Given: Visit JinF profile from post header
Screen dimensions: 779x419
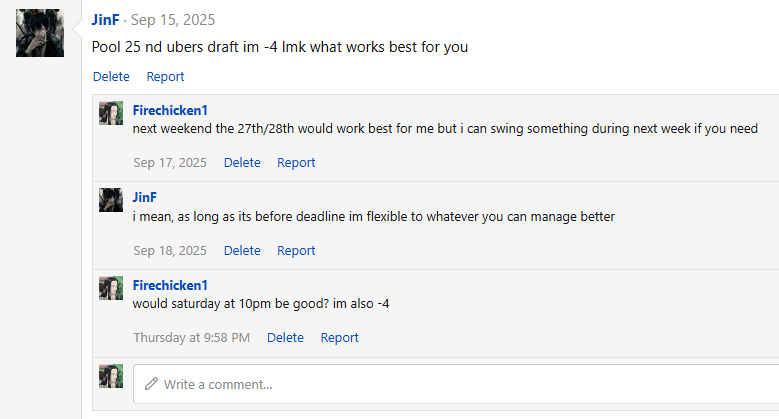Looking at the screenshot, I should [x=105, y=20].
